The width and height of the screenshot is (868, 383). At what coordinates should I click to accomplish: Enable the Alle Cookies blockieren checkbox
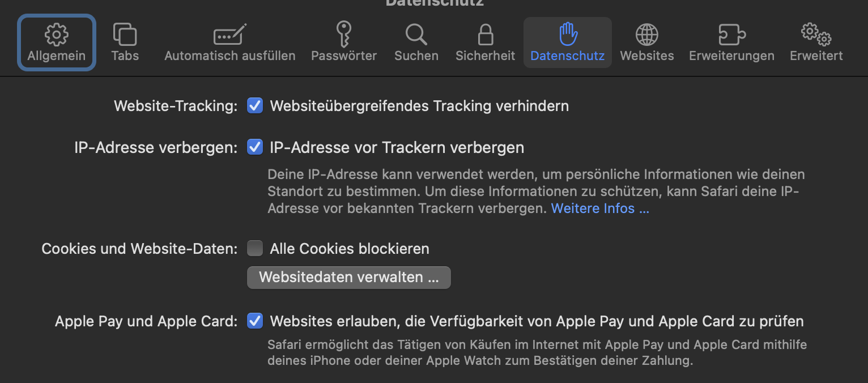(x=255, y=249)
